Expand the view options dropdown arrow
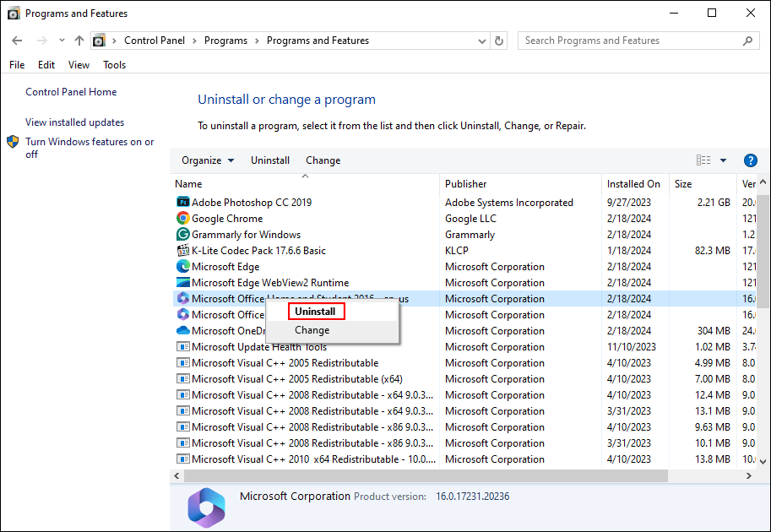771x532 pixels. 722,160
